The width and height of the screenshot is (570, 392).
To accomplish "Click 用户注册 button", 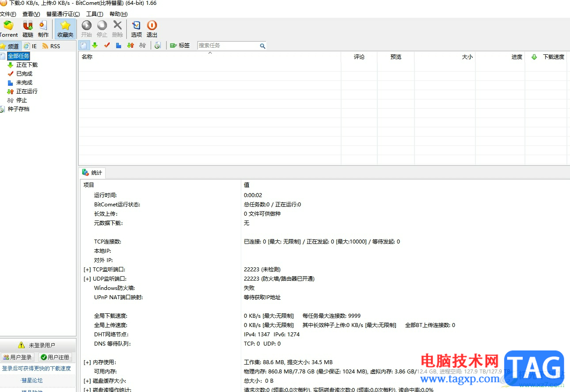I will point(55,357).
